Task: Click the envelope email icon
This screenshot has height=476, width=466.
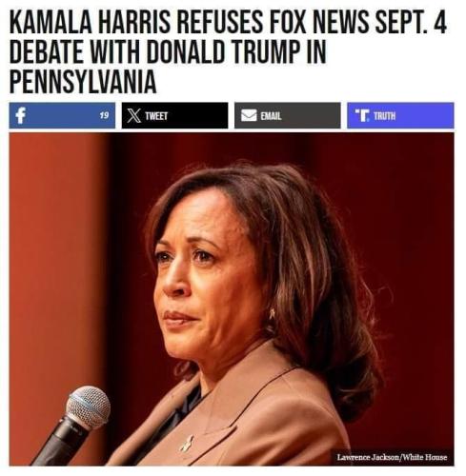Action: [x=249, y=115]
